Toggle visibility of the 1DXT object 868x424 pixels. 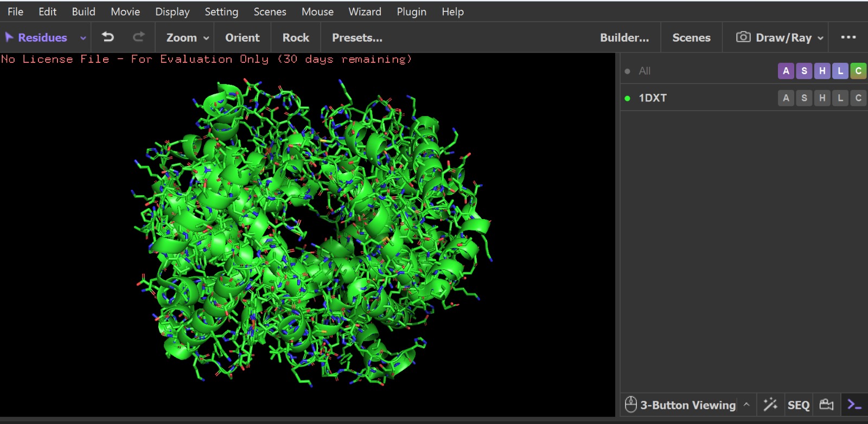tap(628, 98)
